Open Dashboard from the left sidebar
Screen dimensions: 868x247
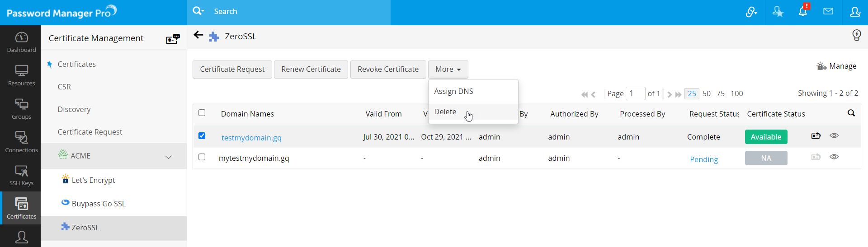point(21,42)
